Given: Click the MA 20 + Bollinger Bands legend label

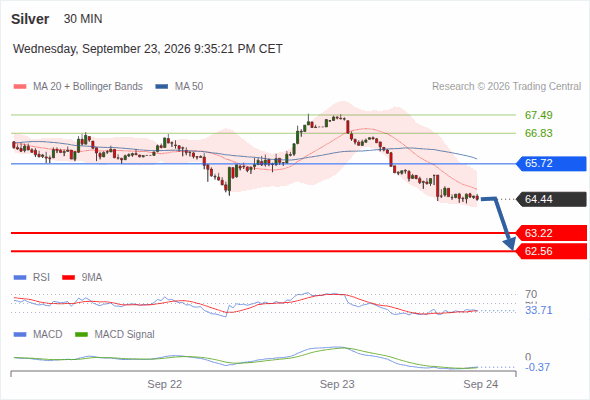Looking at the screenshot, I should click(88, 87).
